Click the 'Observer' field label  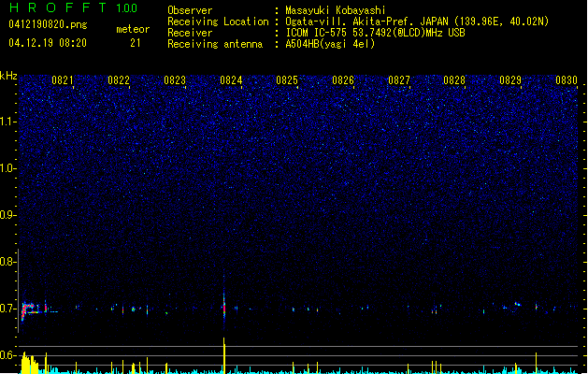tap(190, 10)
